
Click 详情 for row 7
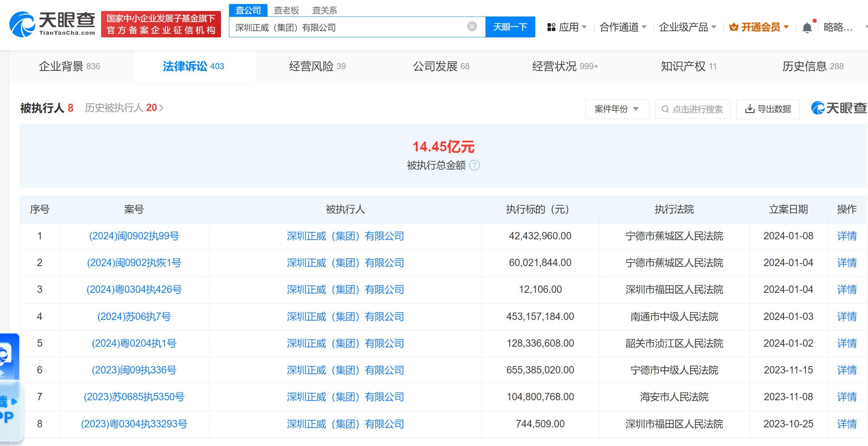(847, 397)
